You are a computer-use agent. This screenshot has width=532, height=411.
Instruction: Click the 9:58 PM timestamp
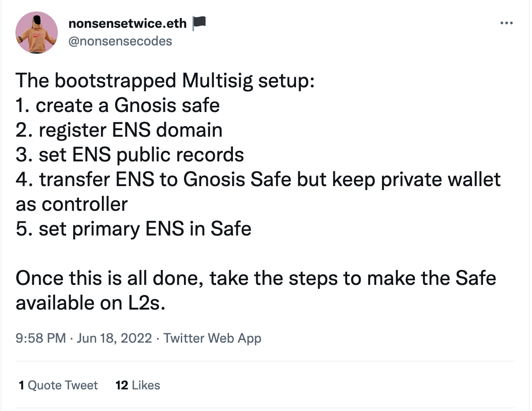pyautogui.click(x=41, y=338)
